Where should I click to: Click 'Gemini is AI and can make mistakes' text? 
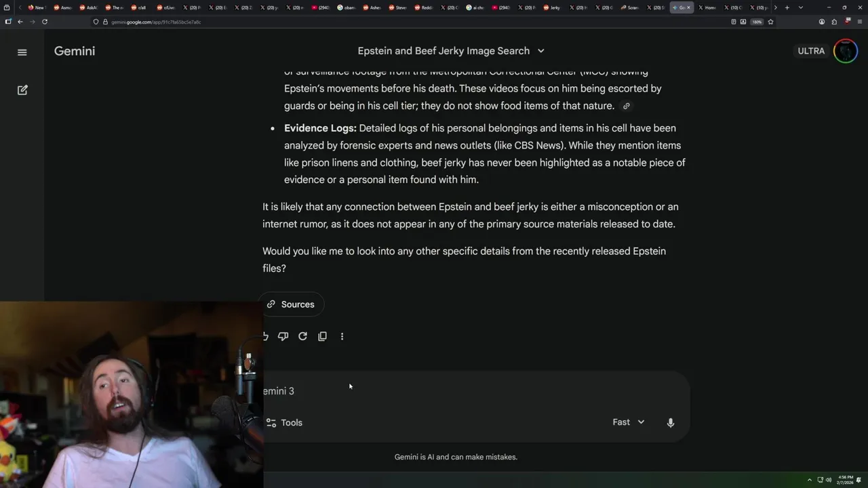tap(456, 457)
